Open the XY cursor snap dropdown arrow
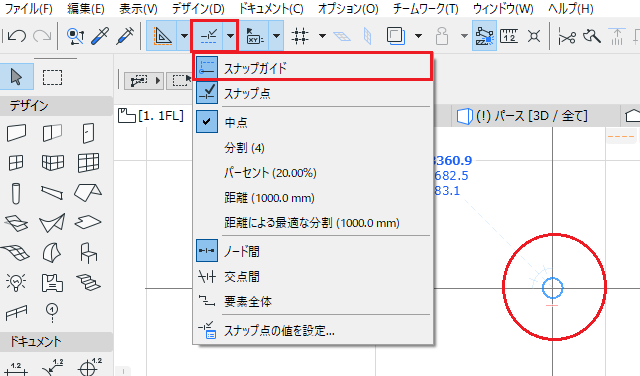This screenshot has height=376, width=640. [x=276, y=36]
